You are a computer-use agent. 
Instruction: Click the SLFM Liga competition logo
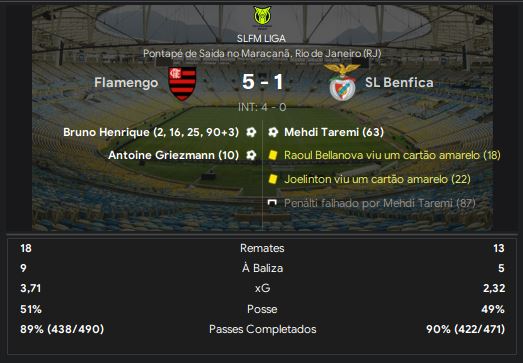tap(262, 17)
